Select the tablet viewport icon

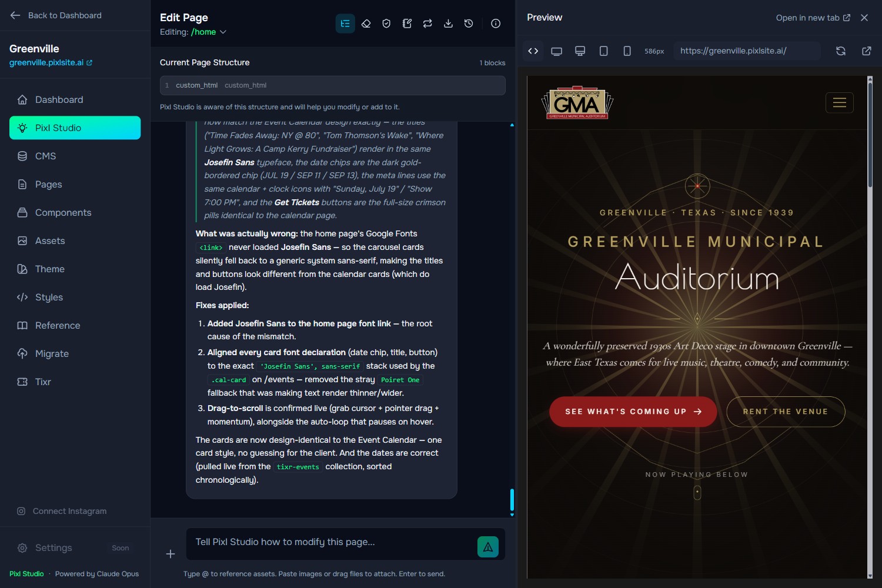pyautogui.click(x=603, y=51)
